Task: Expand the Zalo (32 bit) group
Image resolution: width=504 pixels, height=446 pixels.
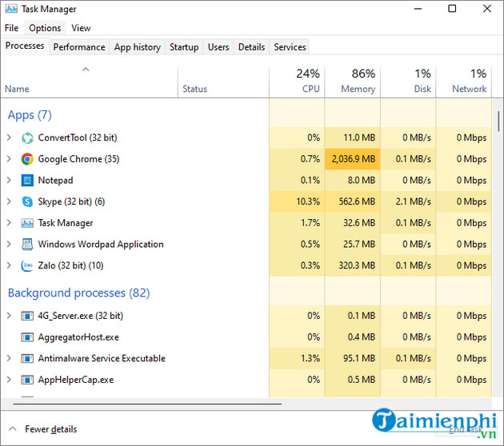Action: pos(9,265)
